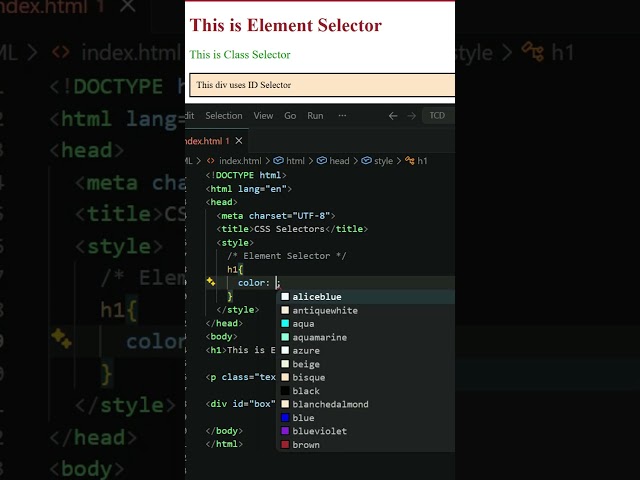Pick blue from the suggestion list
The image size is (640, 480).
tap(366, 418)
